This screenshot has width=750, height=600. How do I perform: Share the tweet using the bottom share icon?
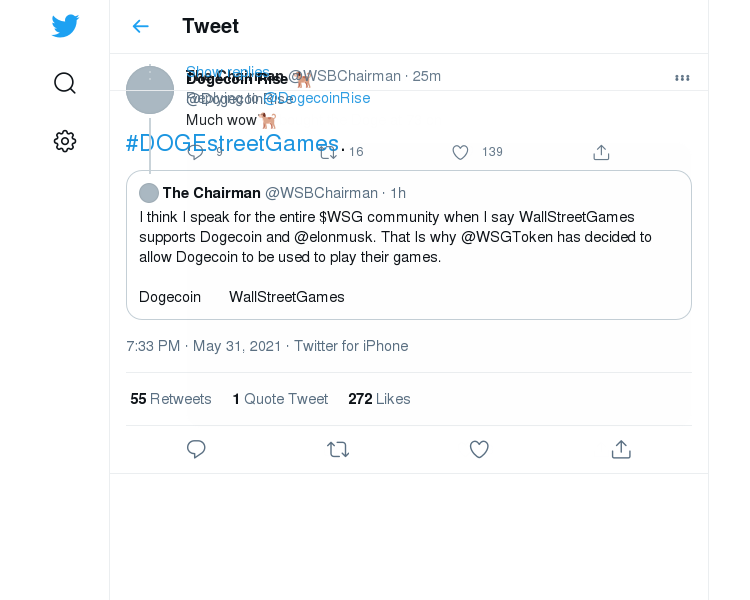point(621,449)
